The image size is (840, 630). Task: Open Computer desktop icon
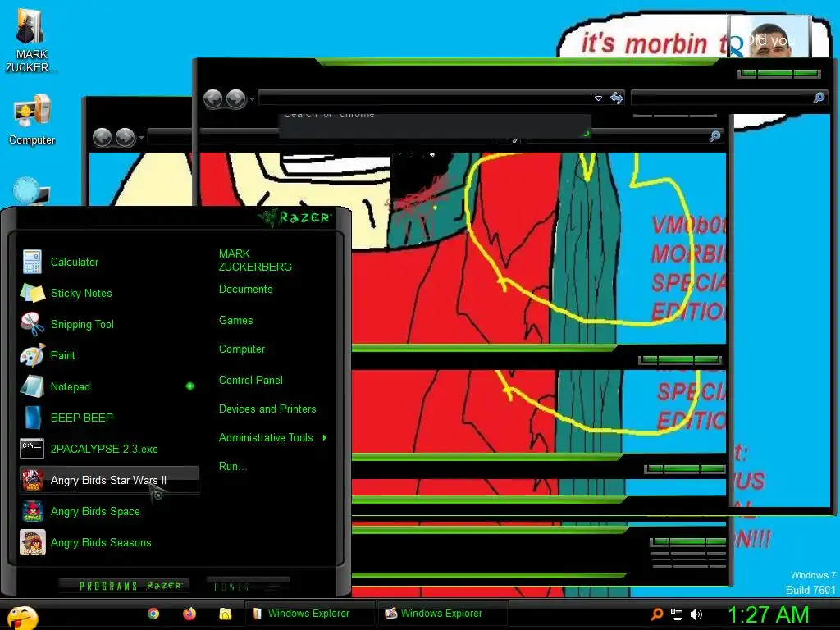click(32, 120)
